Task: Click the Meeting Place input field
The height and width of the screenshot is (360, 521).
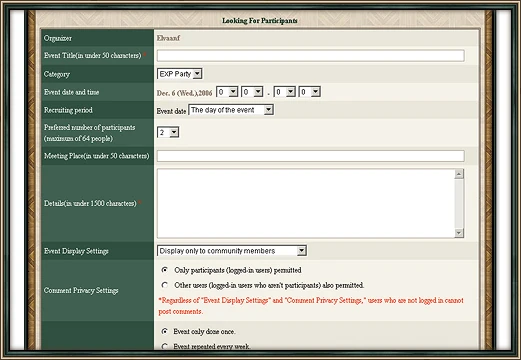Action: click(311, 156)
